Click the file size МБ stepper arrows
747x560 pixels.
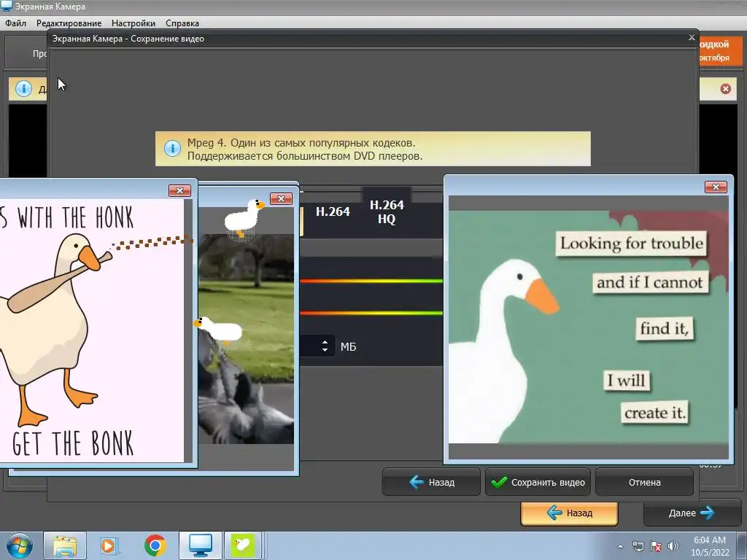point(325,346)
